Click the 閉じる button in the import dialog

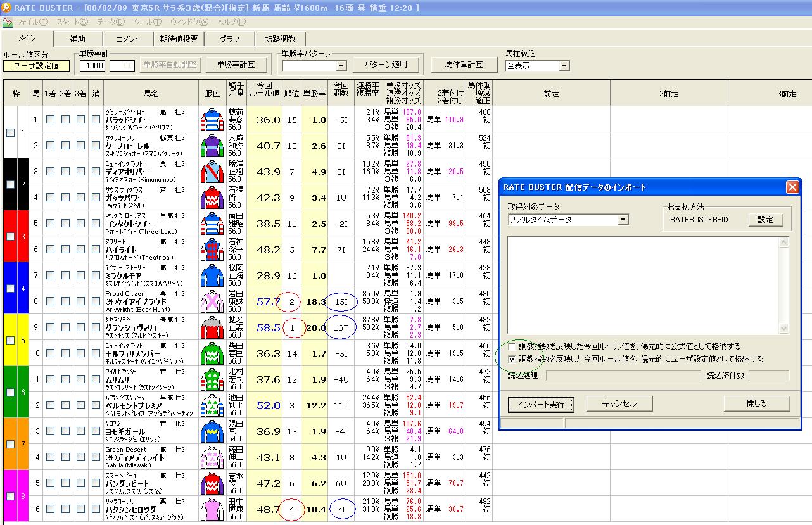757,403
